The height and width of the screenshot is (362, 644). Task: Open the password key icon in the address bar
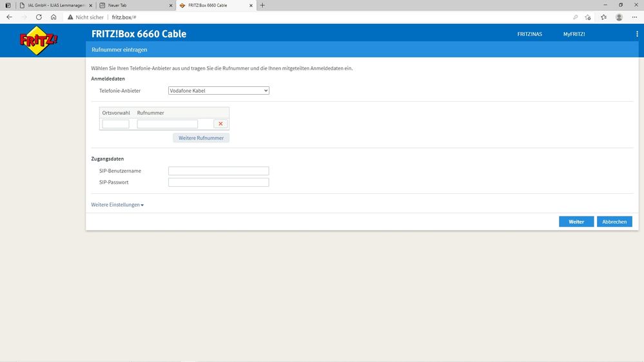[x=576, y=17]
